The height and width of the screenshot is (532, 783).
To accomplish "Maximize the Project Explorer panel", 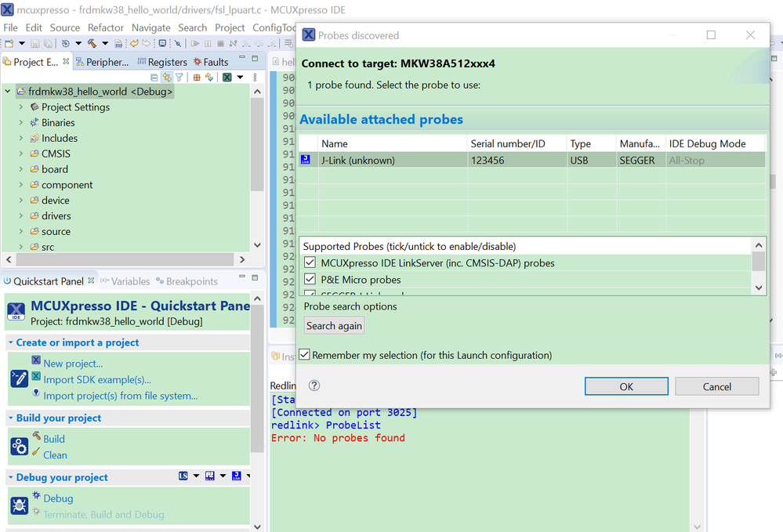I will (255, 59).
